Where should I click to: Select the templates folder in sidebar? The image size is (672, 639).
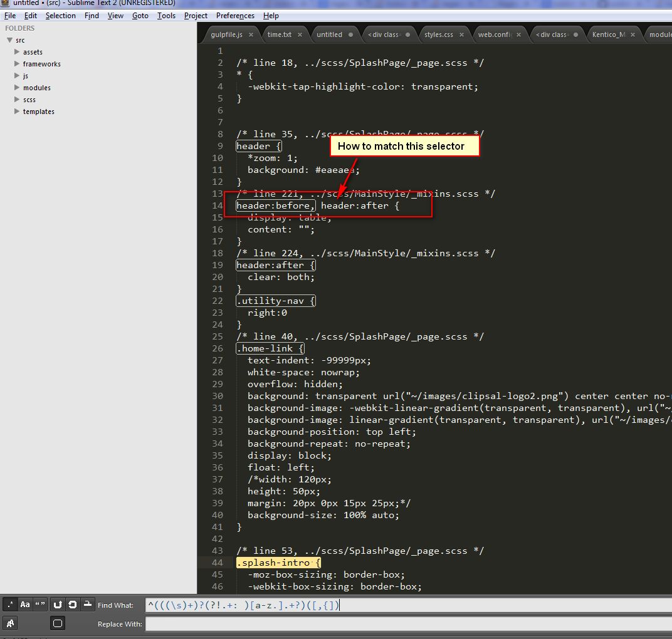pos(39,112)
